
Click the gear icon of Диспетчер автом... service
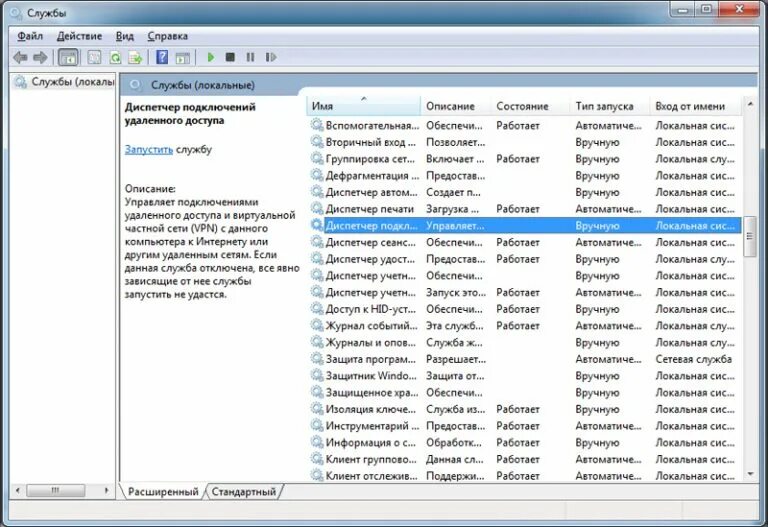coord(317,192)
